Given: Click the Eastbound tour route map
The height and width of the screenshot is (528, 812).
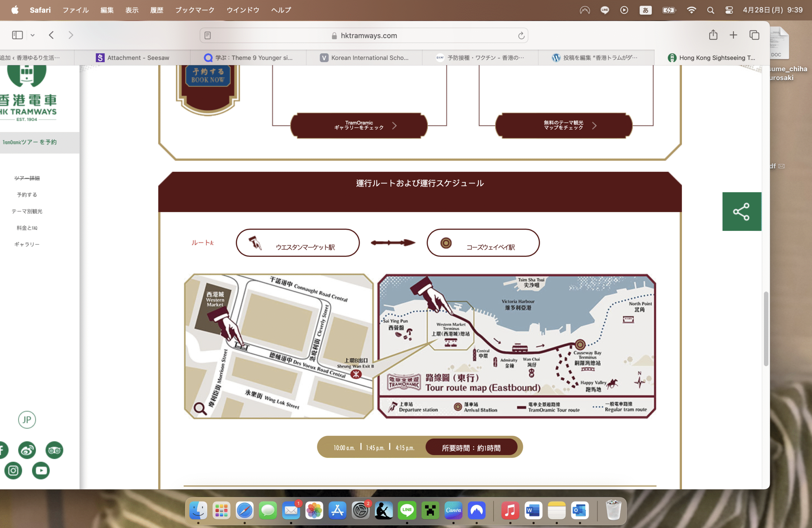Looking at the screenshot, I should click(x=517, y=346).
